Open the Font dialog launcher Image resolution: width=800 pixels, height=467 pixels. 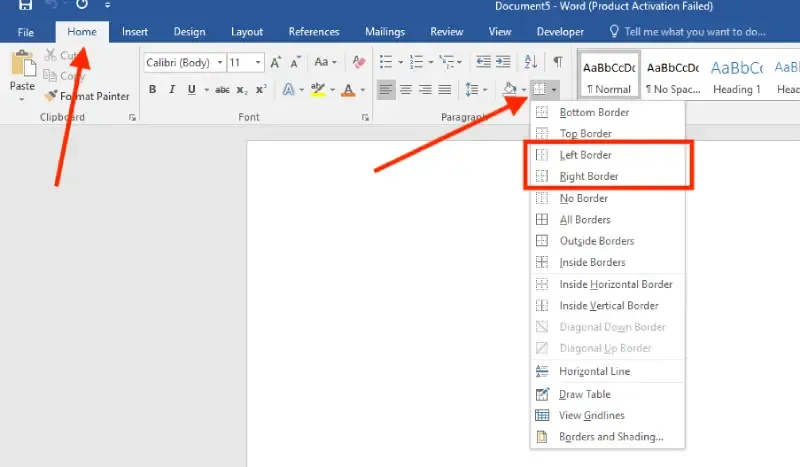click(365, 117)
